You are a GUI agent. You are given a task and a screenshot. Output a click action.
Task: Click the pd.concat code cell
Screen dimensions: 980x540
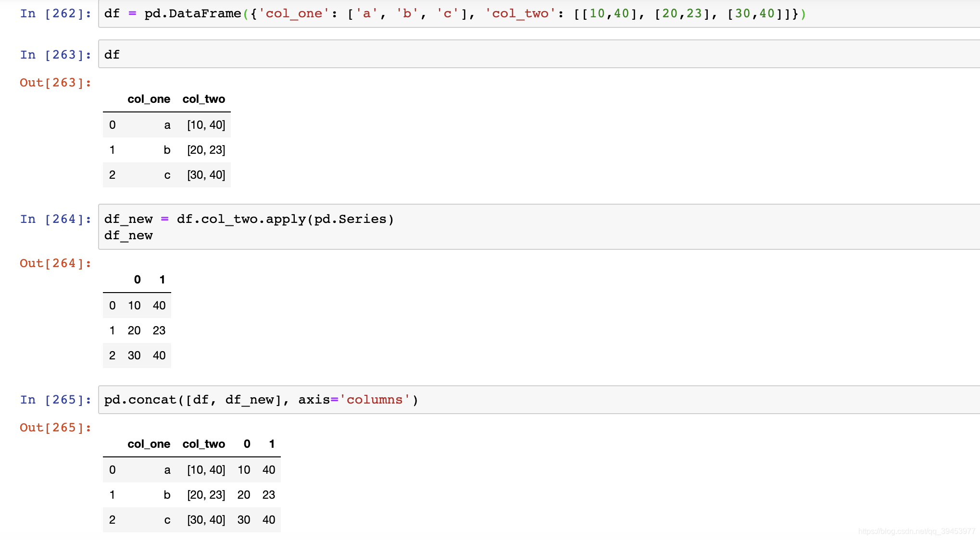pos(529,400)
